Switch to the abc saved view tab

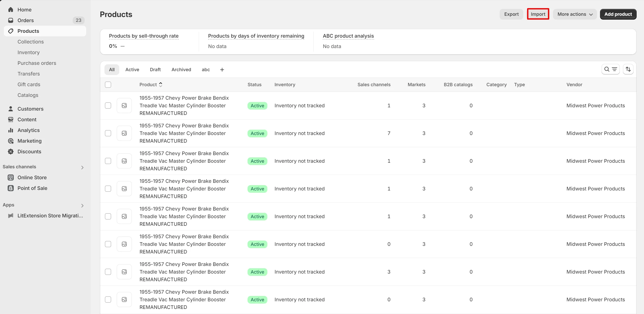tap(206, 70)
